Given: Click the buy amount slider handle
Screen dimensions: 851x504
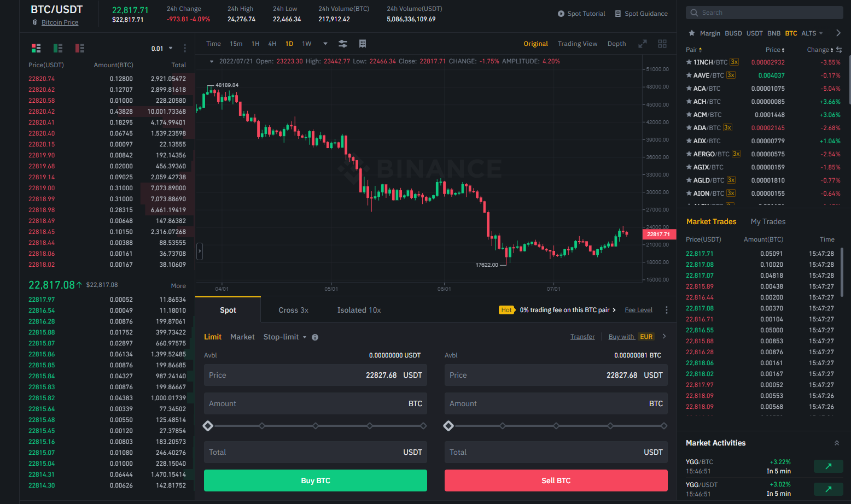Looking at the screenshot, I should tap(208, 426).
